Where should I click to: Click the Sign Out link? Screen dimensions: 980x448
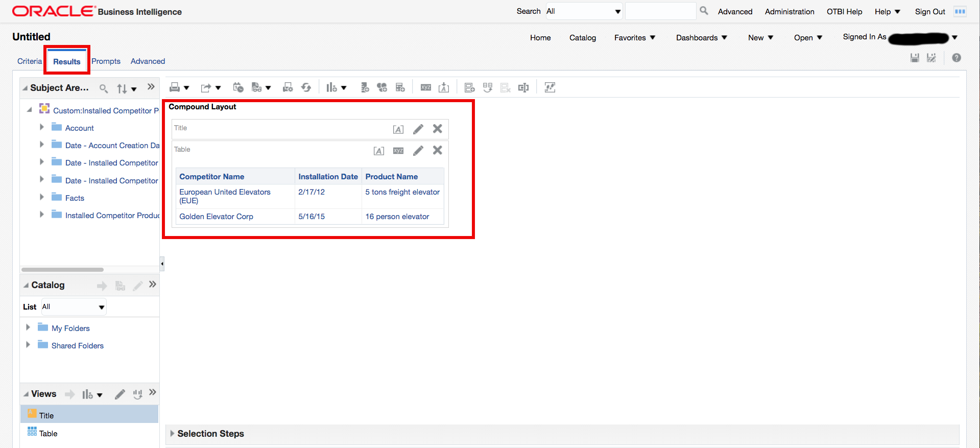(x=929, y=12)
